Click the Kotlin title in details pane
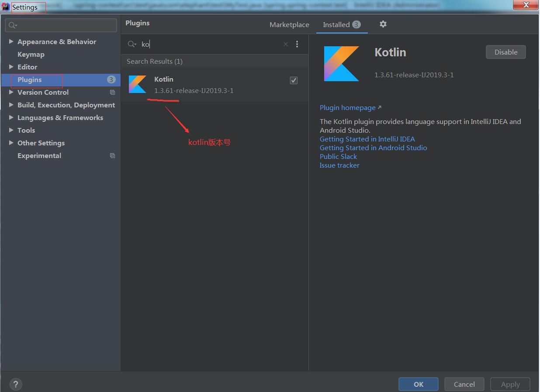This screenshot has width=540, height=392. tap(390, 52)
